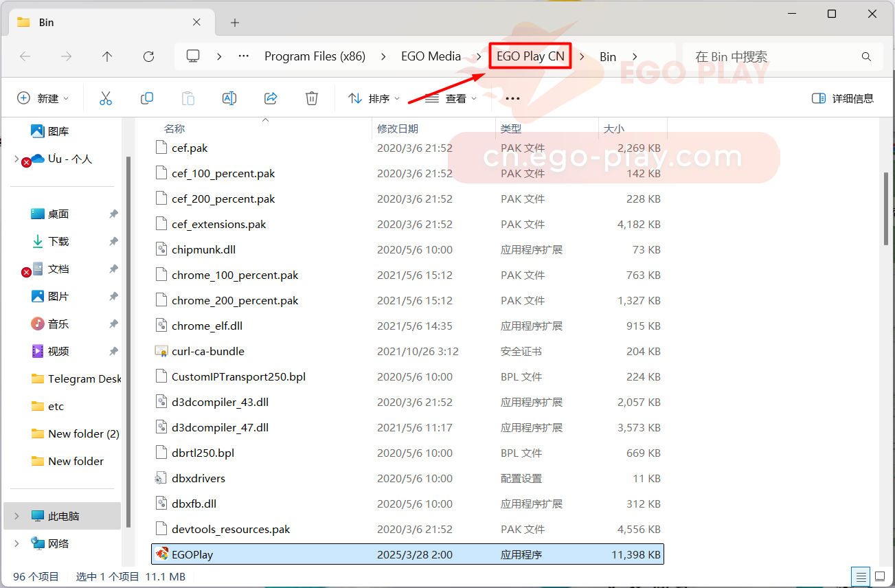The height and width of the screenshot is (588, 895).
Task: Select cef_200_percent.pak file
Action: click(407, 199)
